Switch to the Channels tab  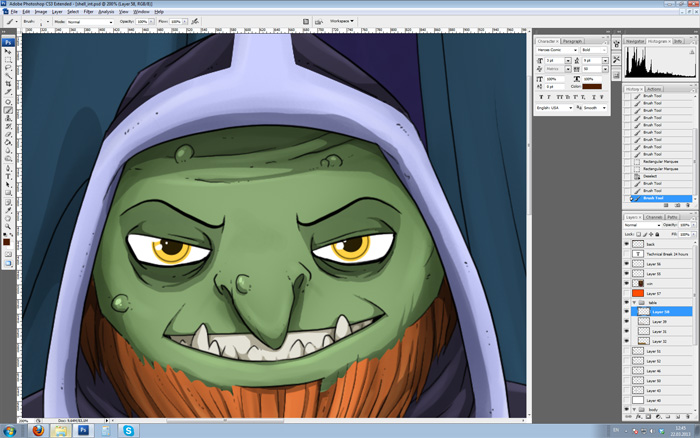(x=654, y=217)
